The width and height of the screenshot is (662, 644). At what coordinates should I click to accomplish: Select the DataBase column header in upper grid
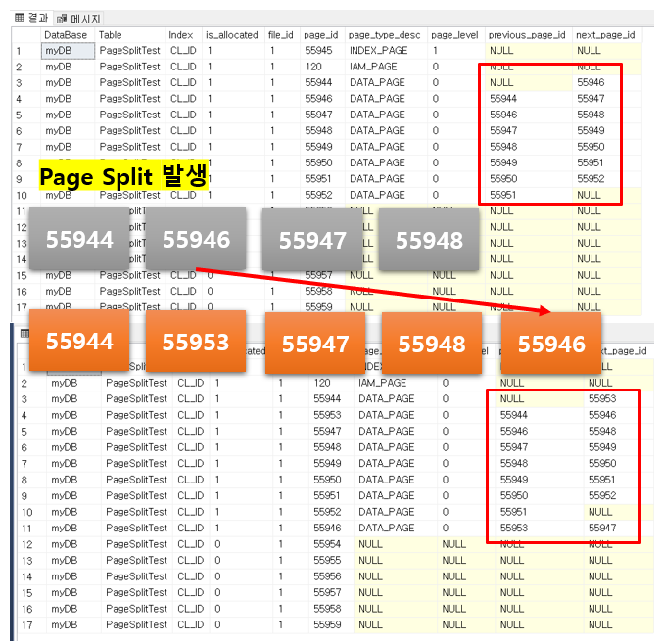(68, 35)
